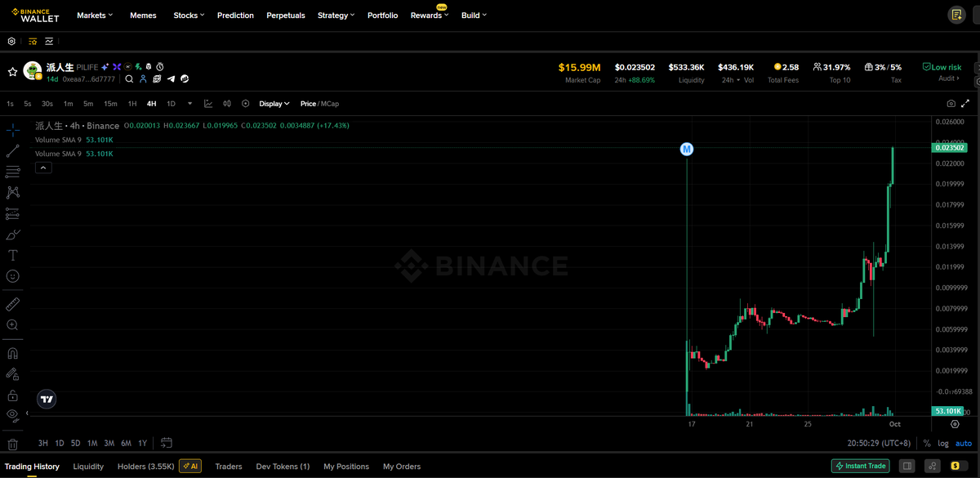Select the brush drawing tool
This screenshot has width=980, height=478.
(x=12, y=235)
